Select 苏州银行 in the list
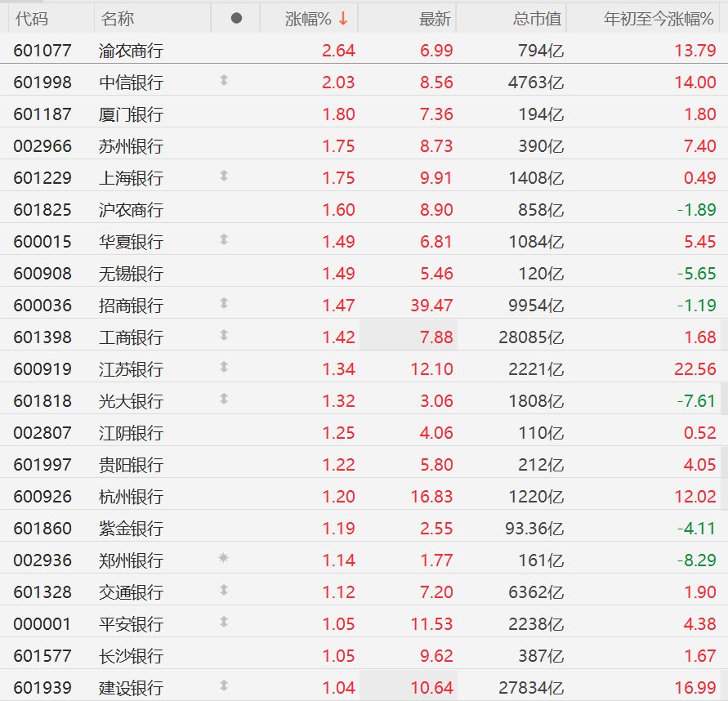Viewport: 728px width, 701px height. 131,146
